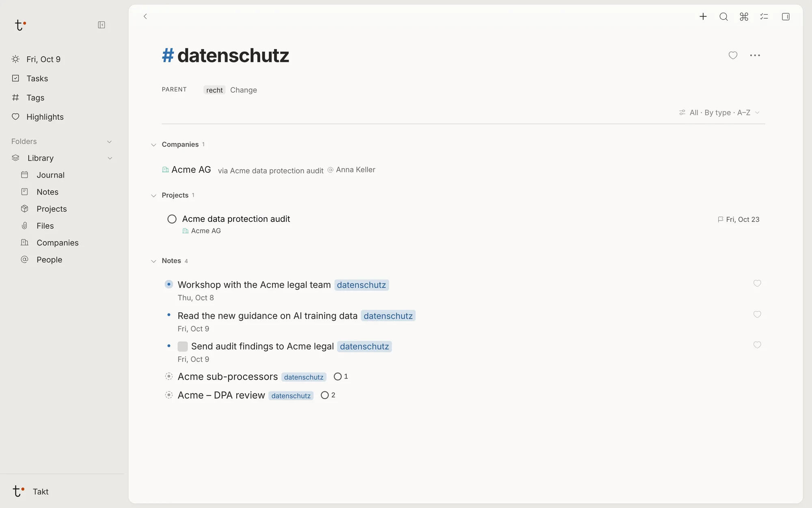The width and height of the screenshot is (812, 508).
Task: Collapse the Projects group chevron
Action: coord(153,196)
